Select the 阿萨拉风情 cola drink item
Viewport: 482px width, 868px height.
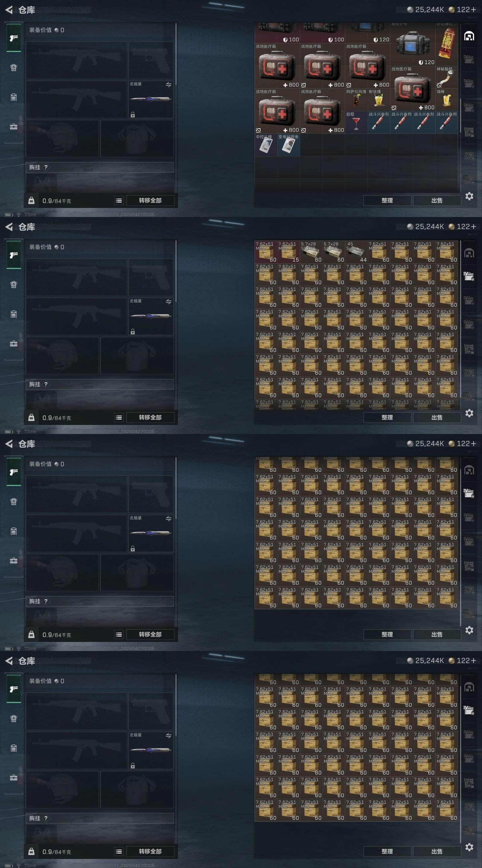(356, 100)
